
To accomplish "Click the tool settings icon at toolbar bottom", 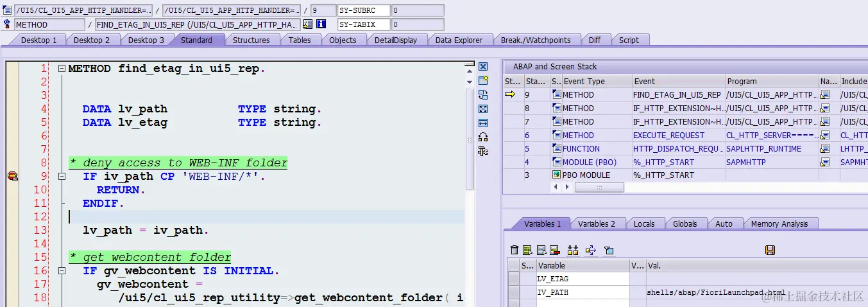I will 483,151.
